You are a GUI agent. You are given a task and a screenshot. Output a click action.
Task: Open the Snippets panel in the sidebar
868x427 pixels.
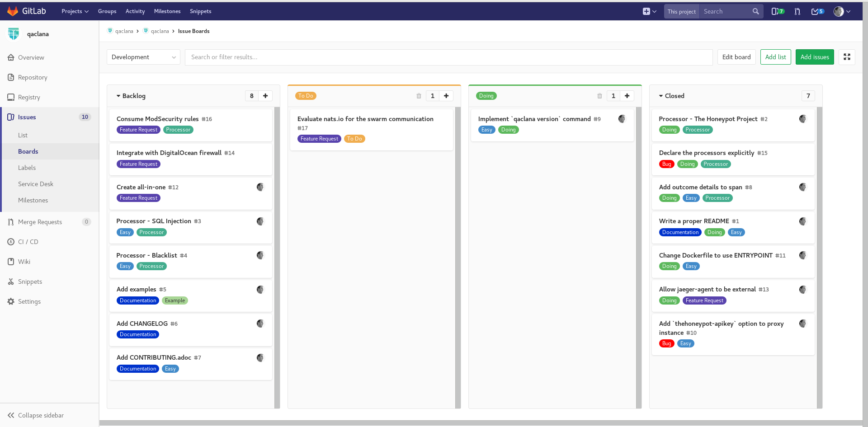coord(30,282)
